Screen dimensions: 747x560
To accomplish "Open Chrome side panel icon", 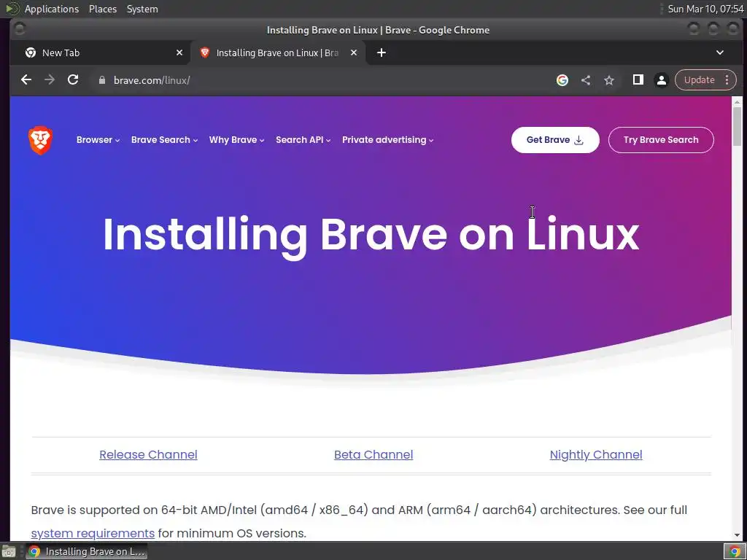I will (x=638, y=80).
